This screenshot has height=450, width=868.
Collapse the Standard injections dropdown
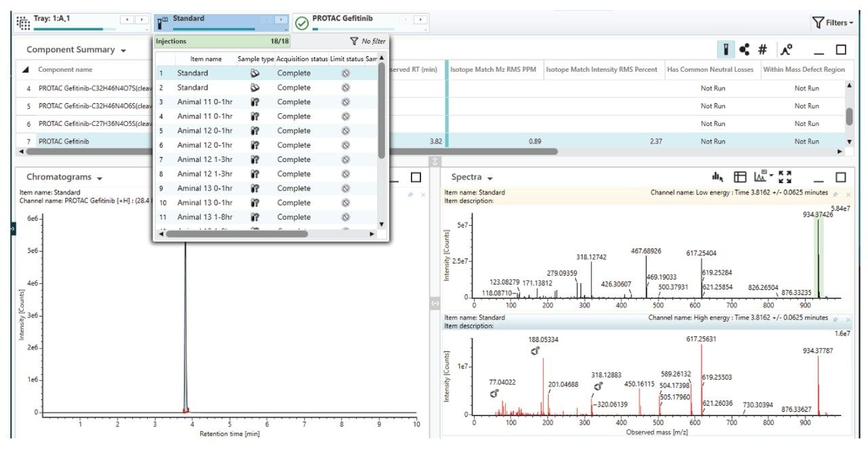click(288, 29)
